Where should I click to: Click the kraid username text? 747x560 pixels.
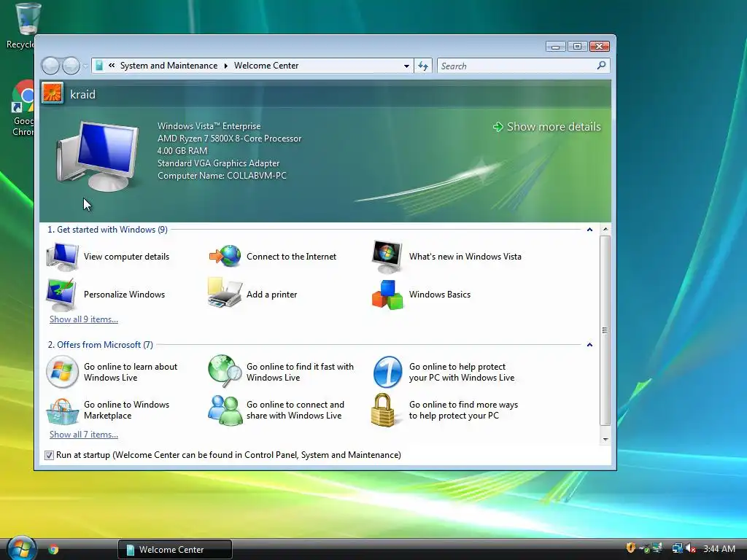[x=83, y=94]
